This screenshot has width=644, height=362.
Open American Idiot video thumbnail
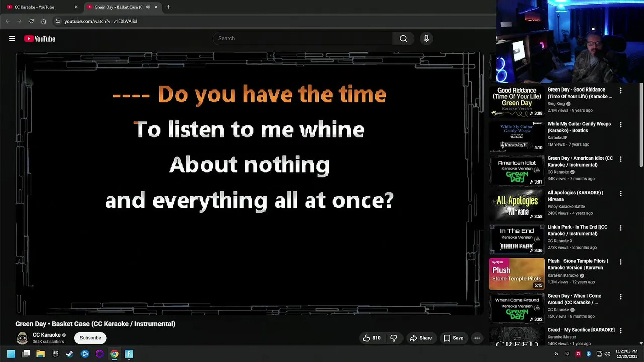pyautogui.click(x=517, y=170)
